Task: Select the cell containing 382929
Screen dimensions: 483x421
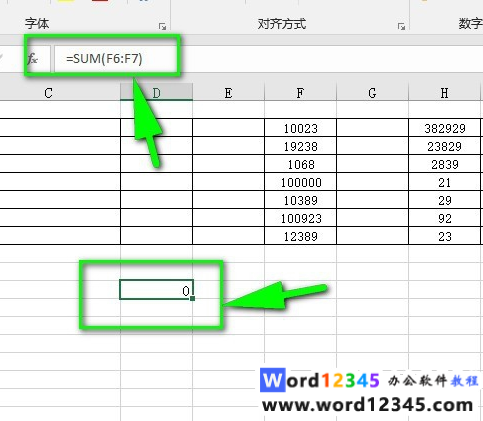Action: click(445, 128)
